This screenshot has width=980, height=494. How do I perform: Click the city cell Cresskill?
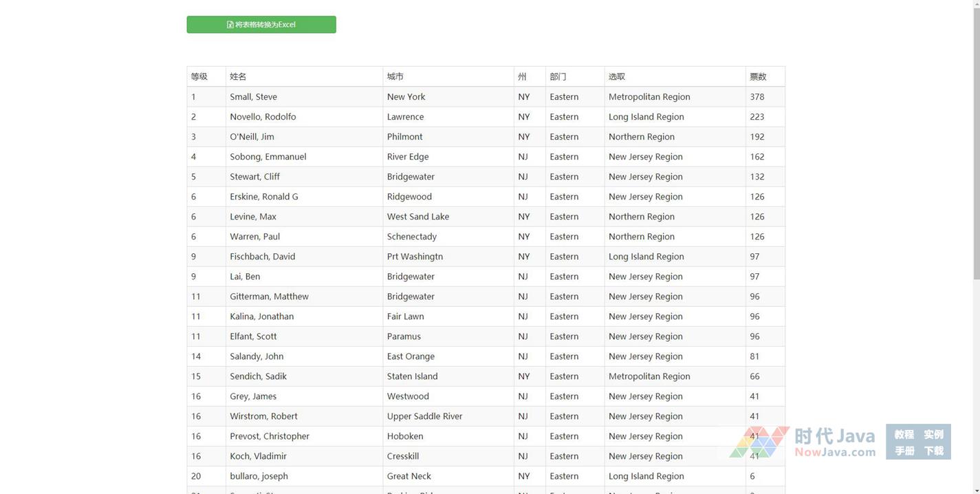point(448,456)
